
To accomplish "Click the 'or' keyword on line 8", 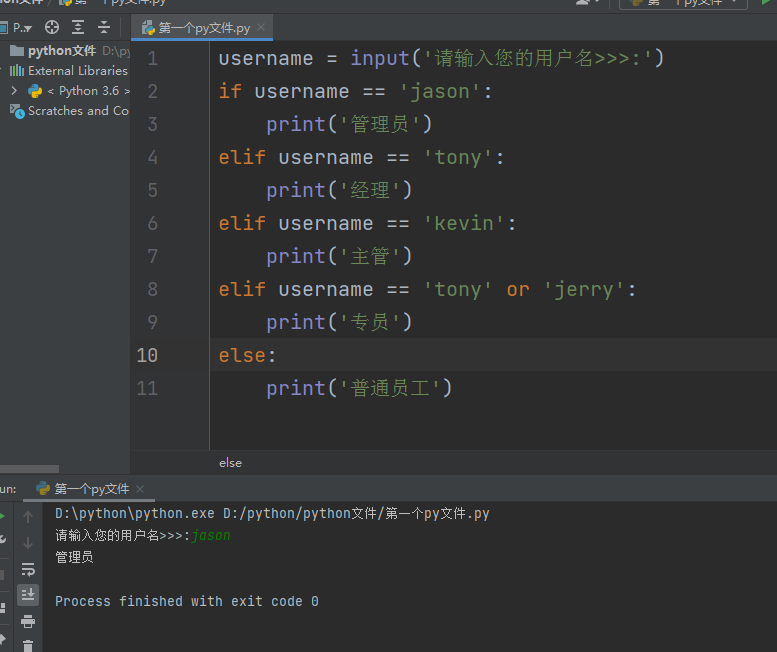I will pyautogui.click(x=518, y=290).
